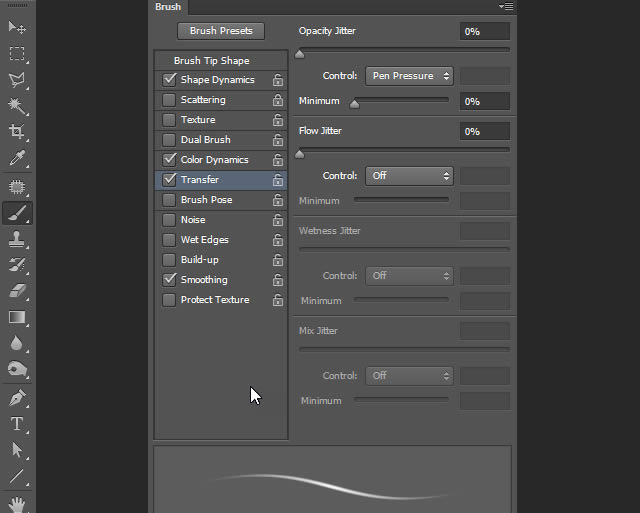
Task: Enable the Brush Pose checkbox
Action: 169,200
